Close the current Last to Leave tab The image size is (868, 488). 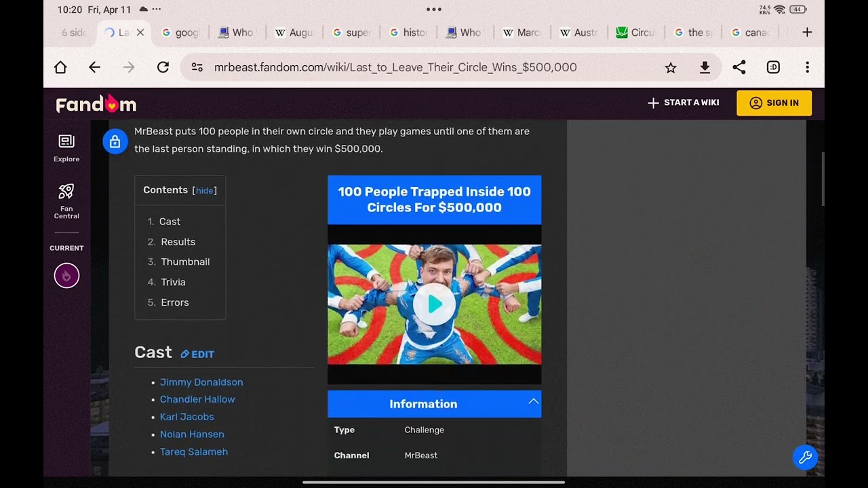(x=140, y=32)
